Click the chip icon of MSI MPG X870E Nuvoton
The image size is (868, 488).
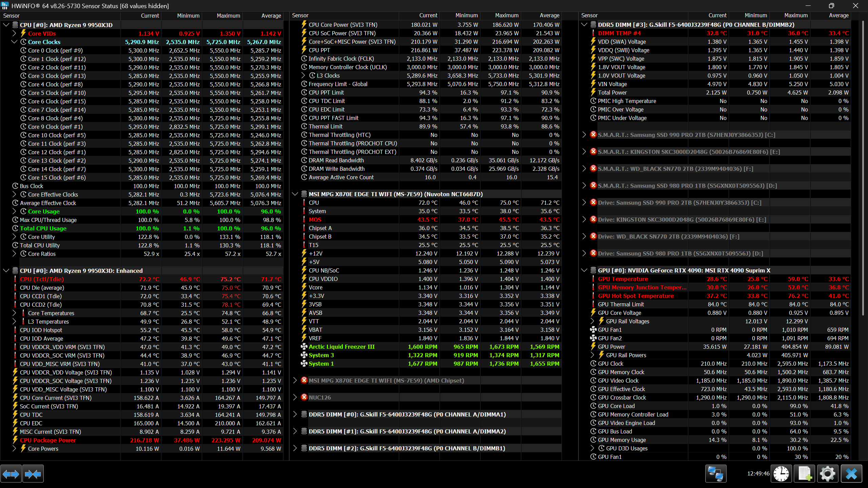(304, 194)
